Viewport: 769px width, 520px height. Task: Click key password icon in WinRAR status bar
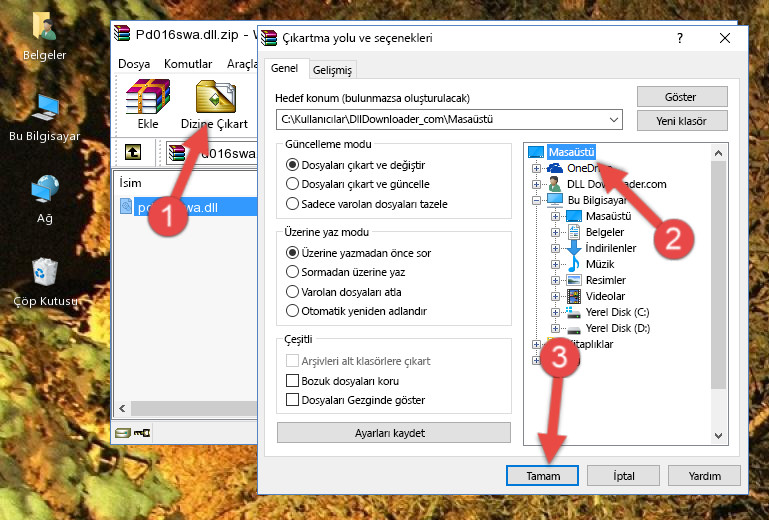(x=142, y=433)
